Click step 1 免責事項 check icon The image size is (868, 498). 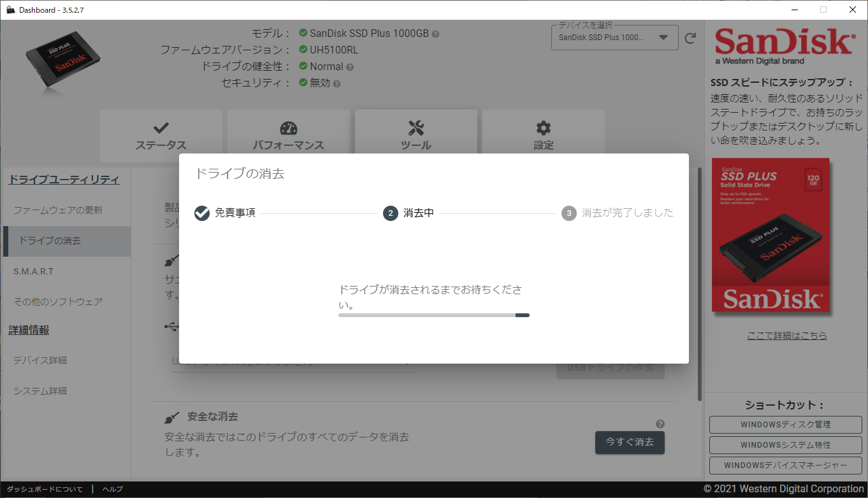click(202, 213)
